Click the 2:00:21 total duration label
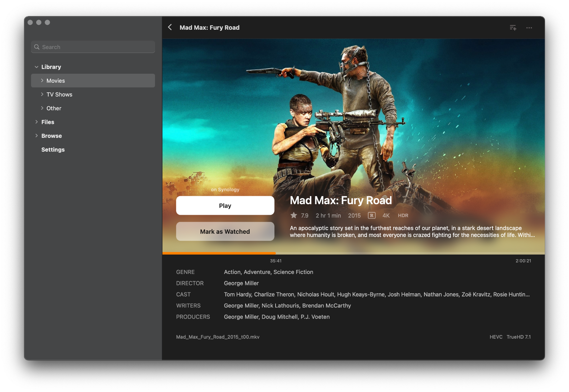 pyautogui.click(x=523, y=261)
